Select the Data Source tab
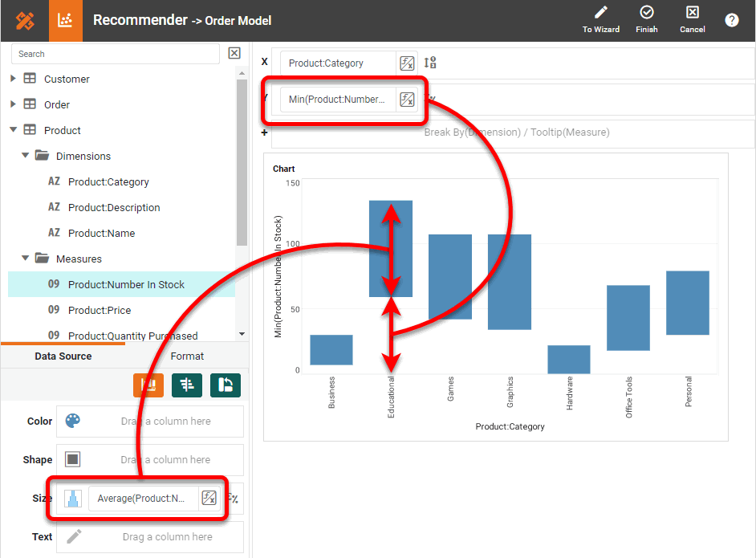Image resolution: width=756 pixels, height=558 pixels. (x=63, y=356)
